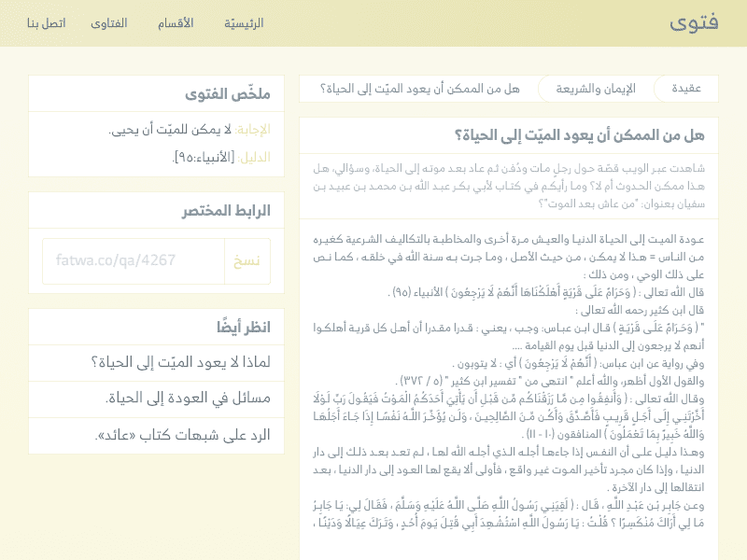
Task: Open the الرئيسيّة navigation item
Action: click(244, 22)
